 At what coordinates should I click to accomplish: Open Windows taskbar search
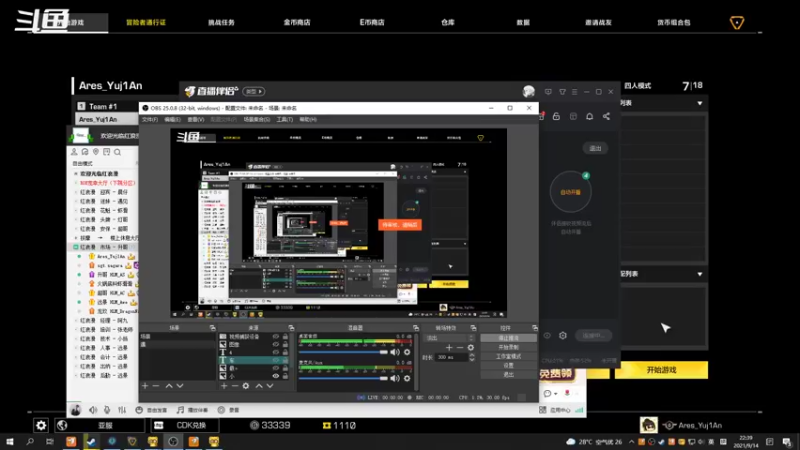30,441
